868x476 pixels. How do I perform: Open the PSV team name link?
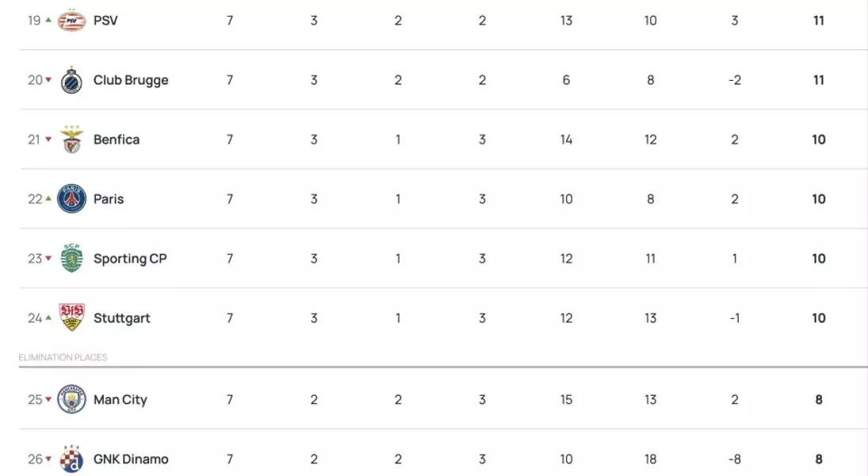tap(105, 21)
